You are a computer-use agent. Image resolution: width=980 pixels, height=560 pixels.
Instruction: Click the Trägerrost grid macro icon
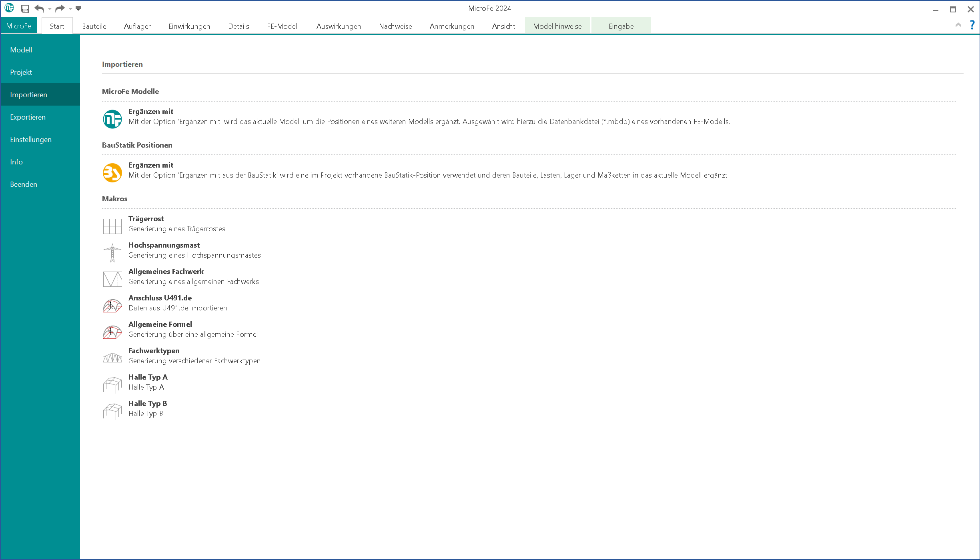coord(112,226)
